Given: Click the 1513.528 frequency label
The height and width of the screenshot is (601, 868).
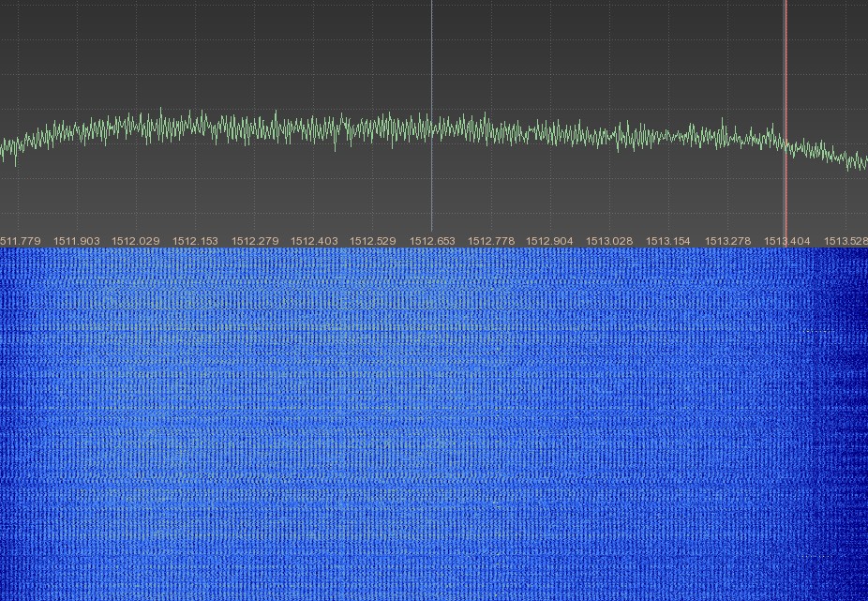Looking at the screenshot, I should 846,241.
